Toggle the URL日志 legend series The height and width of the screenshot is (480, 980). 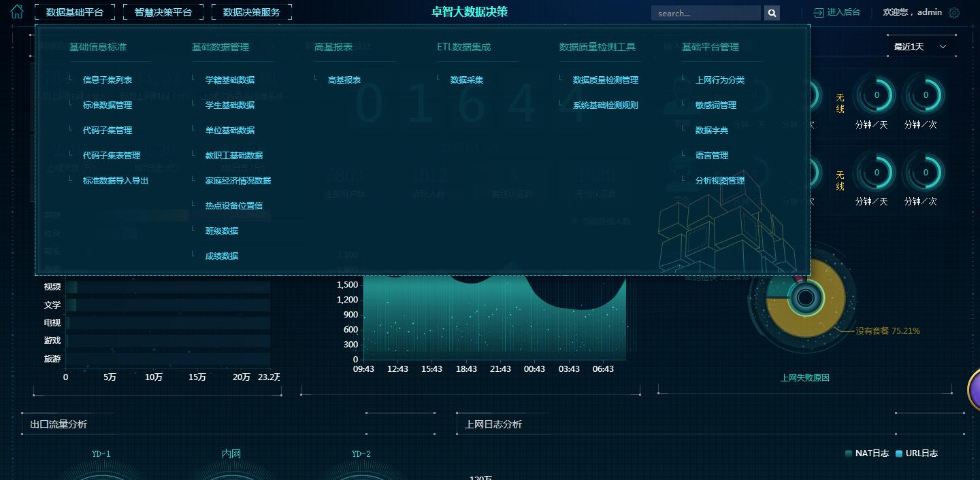coord(916,453)
